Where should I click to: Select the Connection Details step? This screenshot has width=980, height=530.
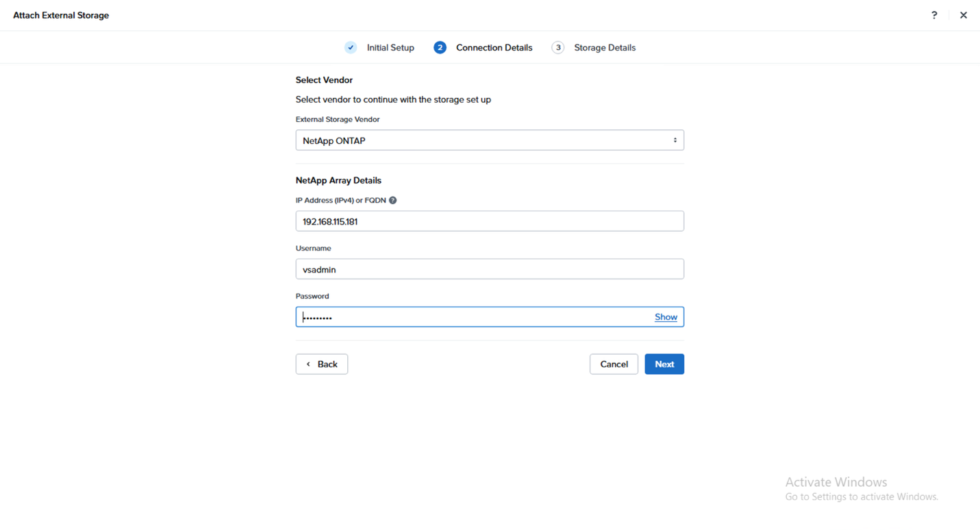pos(494,48)
